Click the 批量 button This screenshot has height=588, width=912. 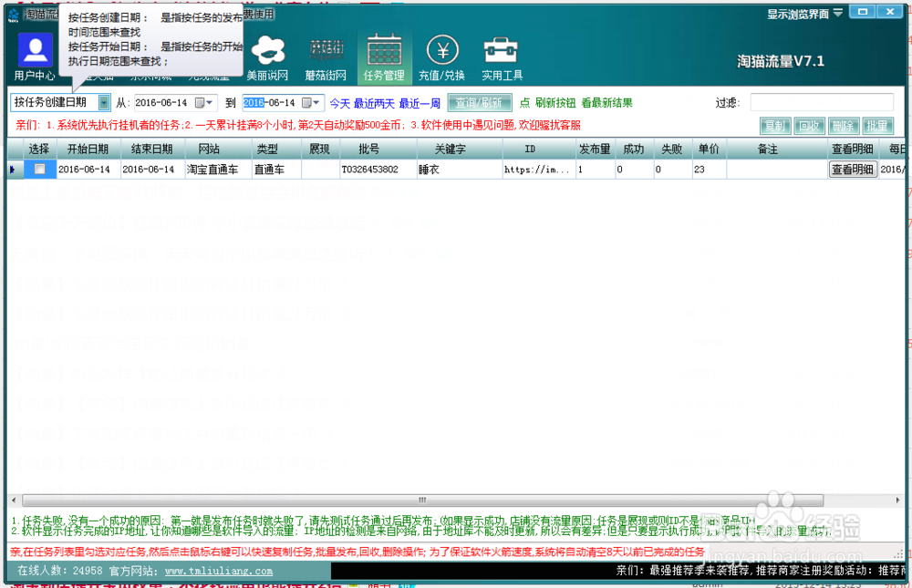point(877,126)
